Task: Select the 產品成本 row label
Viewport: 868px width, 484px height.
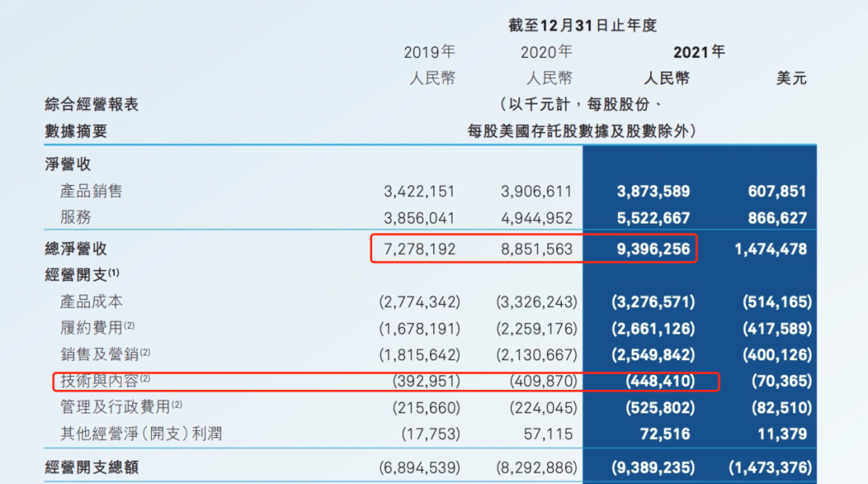Action: coord(92,301)
